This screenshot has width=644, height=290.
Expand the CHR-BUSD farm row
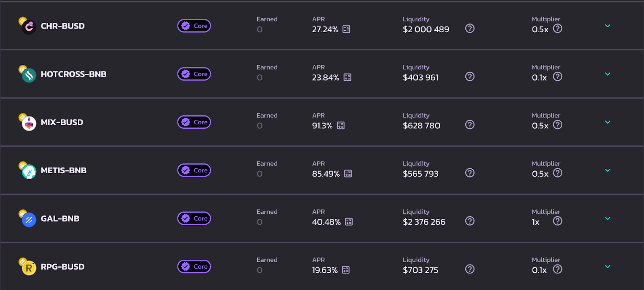[608, 26]
